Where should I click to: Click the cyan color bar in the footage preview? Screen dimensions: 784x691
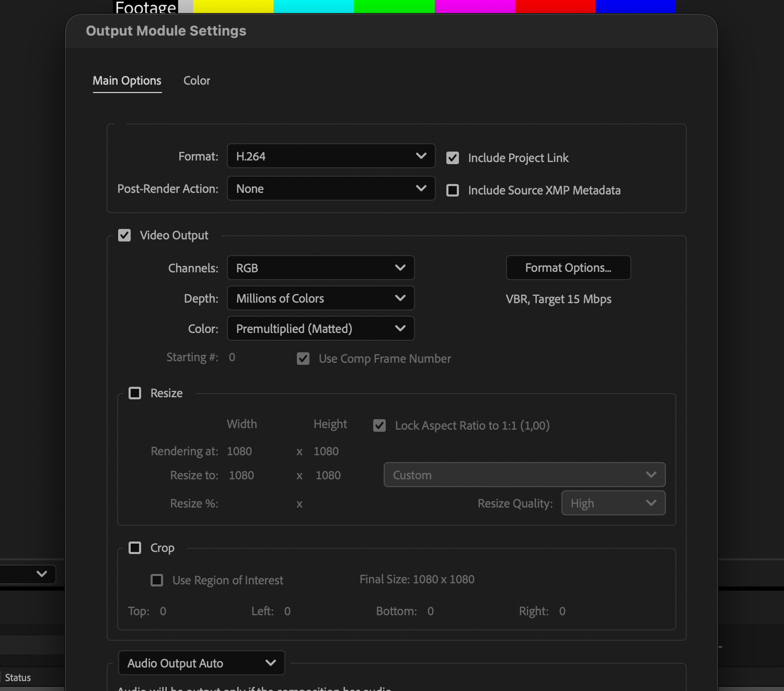pyautogui.click(x=314, y=6)
